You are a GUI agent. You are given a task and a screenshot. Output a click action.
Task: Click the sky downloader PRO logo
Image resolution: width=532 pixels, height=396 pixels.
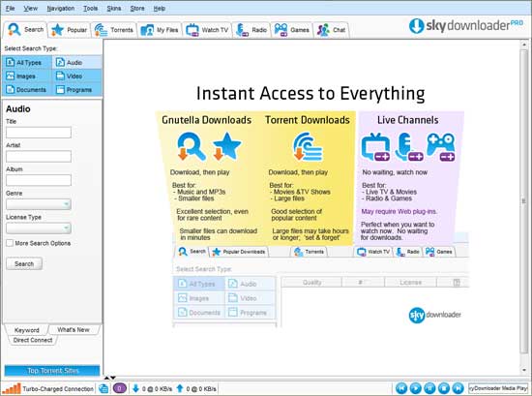pos(466,25)
